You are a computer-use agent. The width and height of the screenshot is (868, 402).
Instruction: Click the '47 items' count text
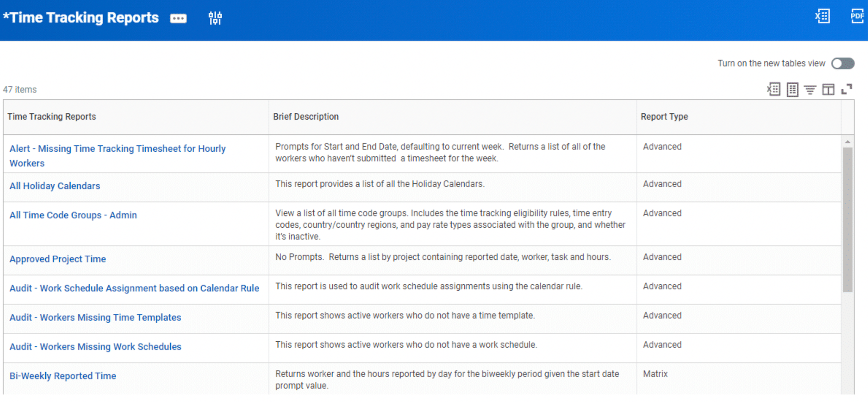tap(20, 89)
